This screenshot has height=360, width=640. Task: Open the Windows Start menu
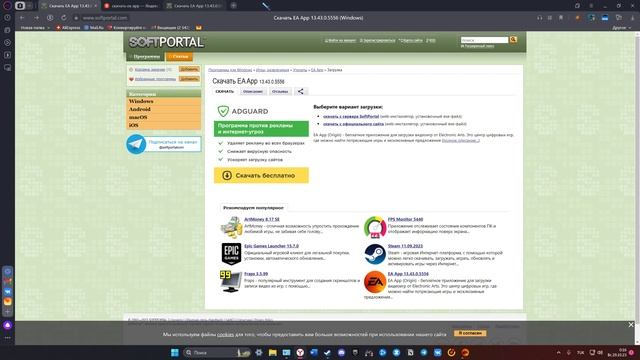point(175,353)
